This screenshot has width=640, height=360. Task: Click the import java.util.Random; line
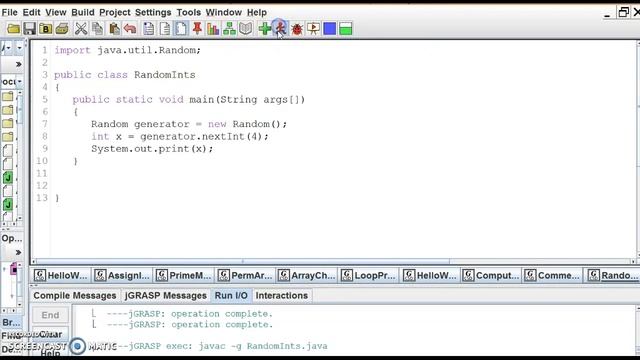pos(127,50)
